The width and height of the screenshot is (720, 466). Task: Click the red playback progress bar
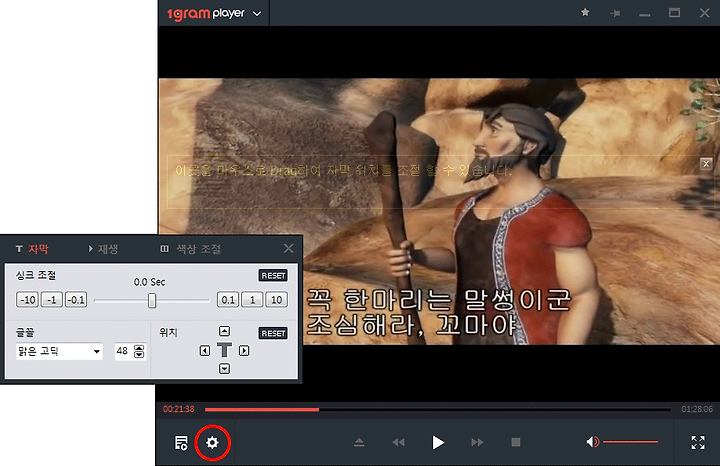tap(262, 409)
